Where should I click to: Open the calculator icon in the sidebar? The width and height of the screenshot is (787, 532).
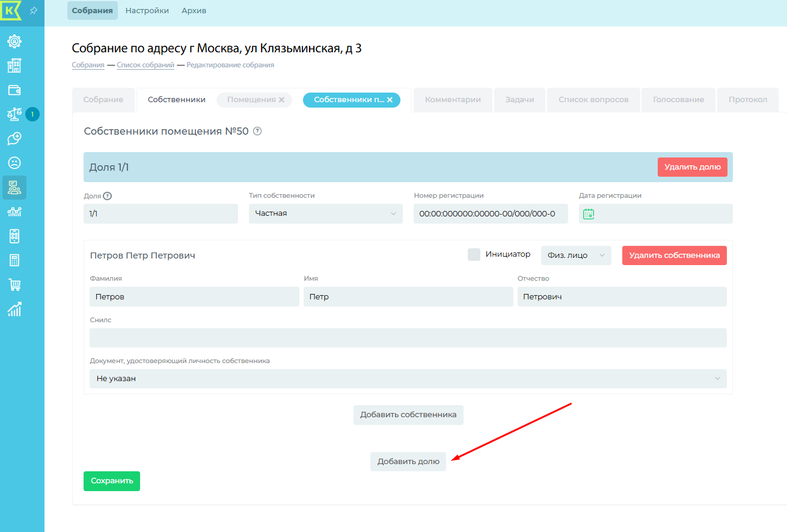14,260
